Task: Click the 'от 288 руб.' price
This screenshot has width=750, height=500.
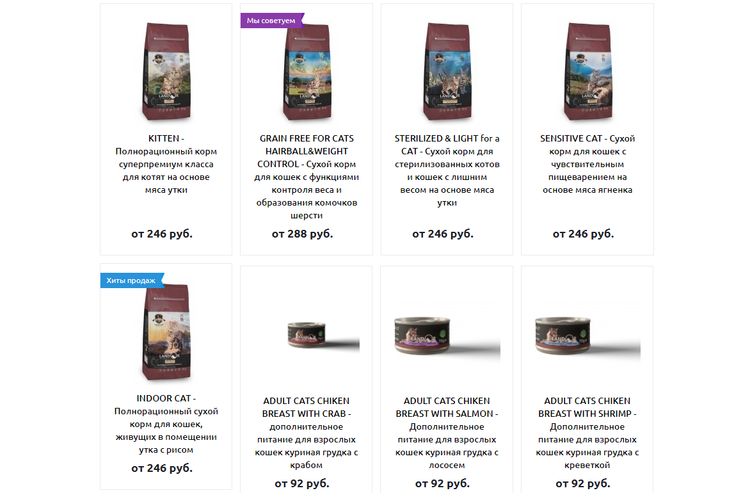Action: 302,234
